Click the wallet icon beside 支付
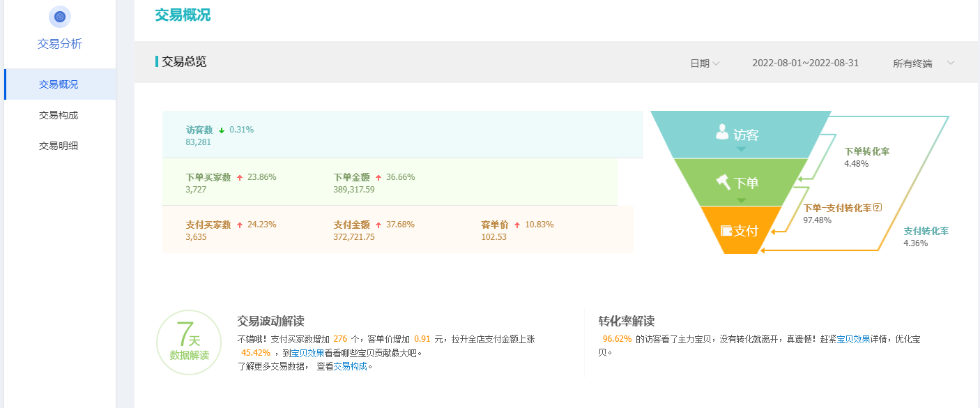Screen dimensions: 980x408 point(726,230)
